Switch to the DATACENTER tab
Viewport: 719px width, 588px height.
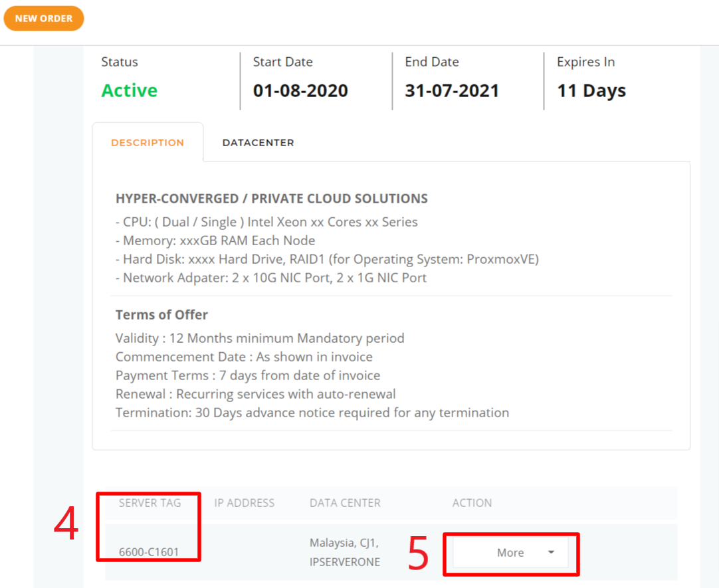point(258,142)
